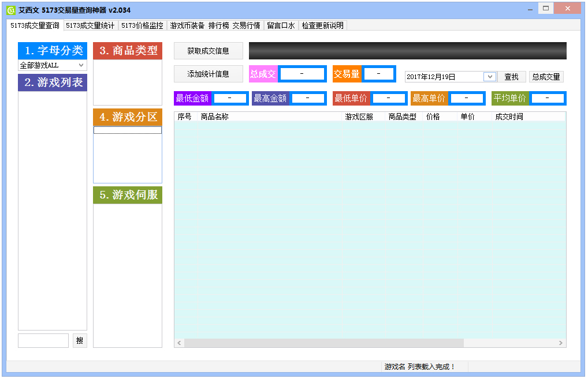The image size is (588, 379).
Task: Select the empty item in 游戏分区 list
Action: coord(128,130)
